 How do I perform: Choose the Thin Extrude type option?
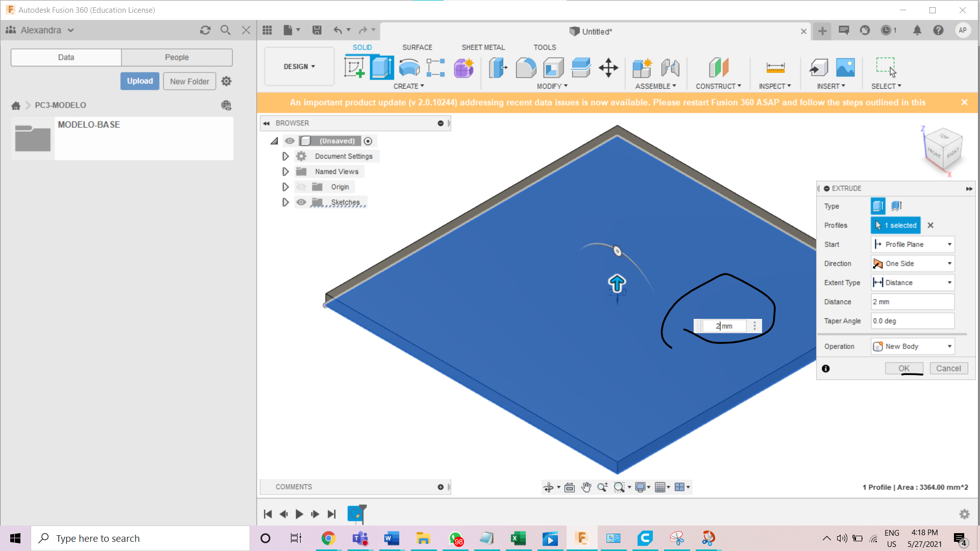pos(896,206)
